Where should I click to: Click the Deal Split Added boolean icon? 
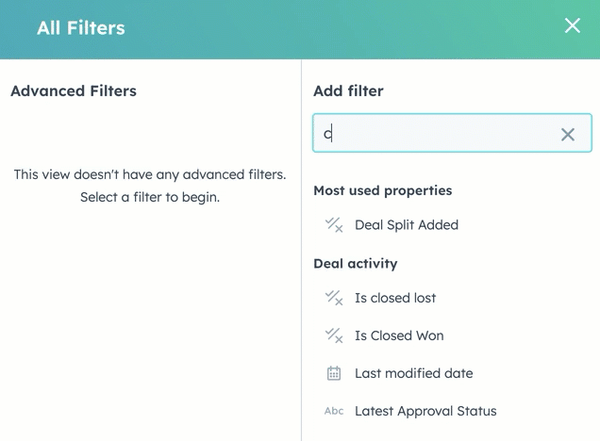pos(334,225)
